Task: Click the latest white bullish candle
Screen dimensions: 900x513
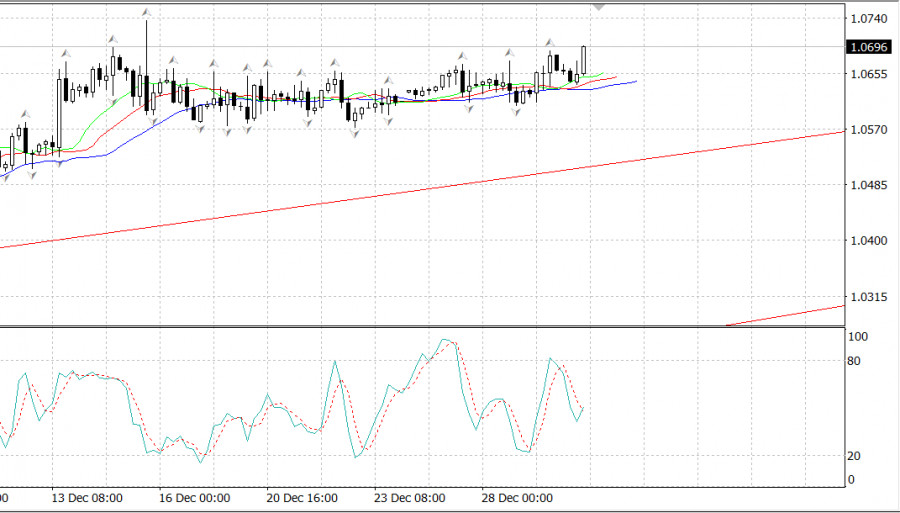Action: pyautogui.click(x=584, y=59)
